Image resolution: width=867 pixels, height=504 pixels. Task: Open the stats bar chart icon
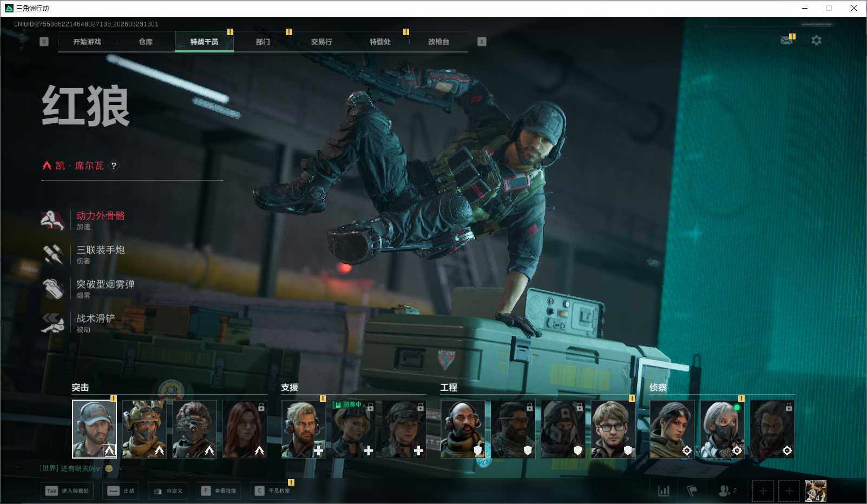click(664, 490)
